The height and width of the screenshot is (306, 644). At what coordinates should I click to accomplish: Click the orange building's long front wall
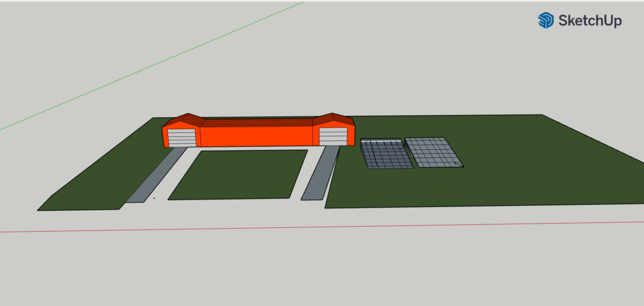click(257, 136)
